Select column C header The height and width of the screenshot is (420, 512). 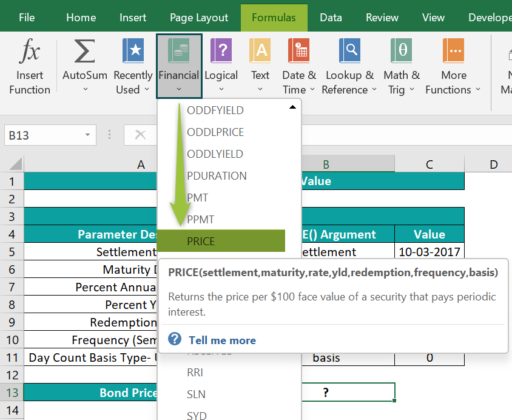pyautogui.click(x=429, y=164)
